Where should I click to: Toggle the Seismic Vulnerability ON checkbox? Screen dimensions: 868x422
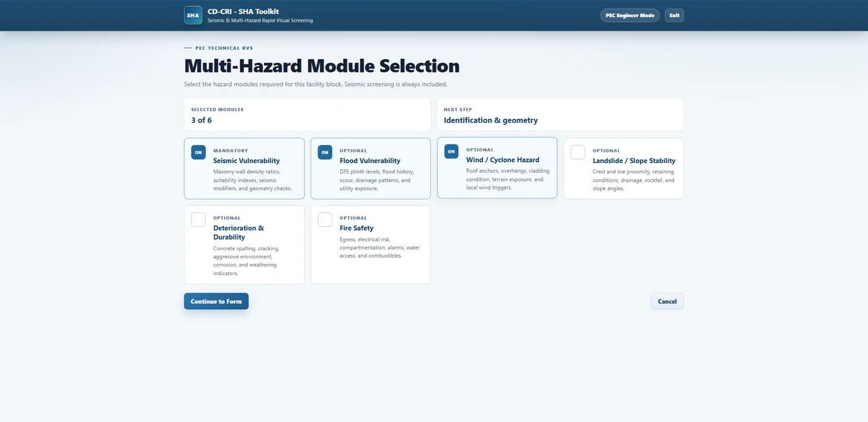[x=198, y=152]
